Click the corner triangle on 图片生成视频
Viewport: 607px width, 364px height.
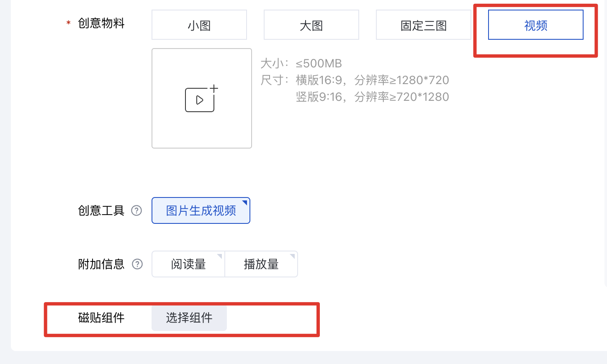point(245,203)
